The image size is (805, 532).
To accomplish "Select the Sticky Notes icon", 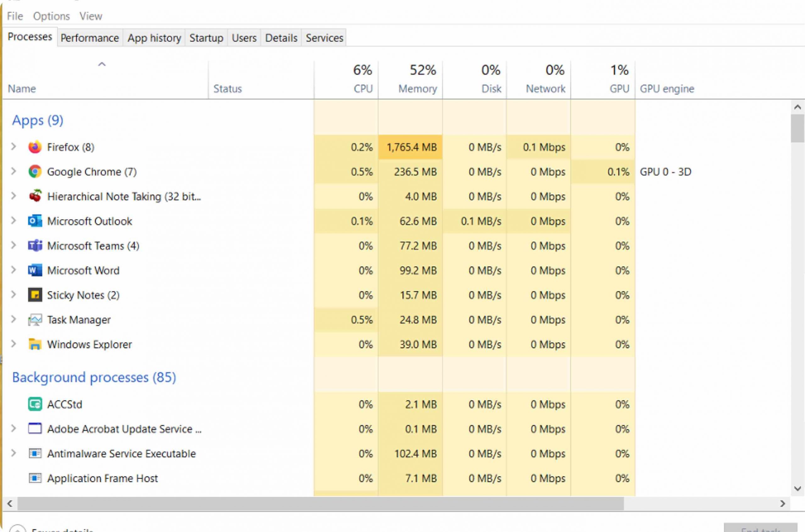I will pyautogui.click(x=35, y=295).
